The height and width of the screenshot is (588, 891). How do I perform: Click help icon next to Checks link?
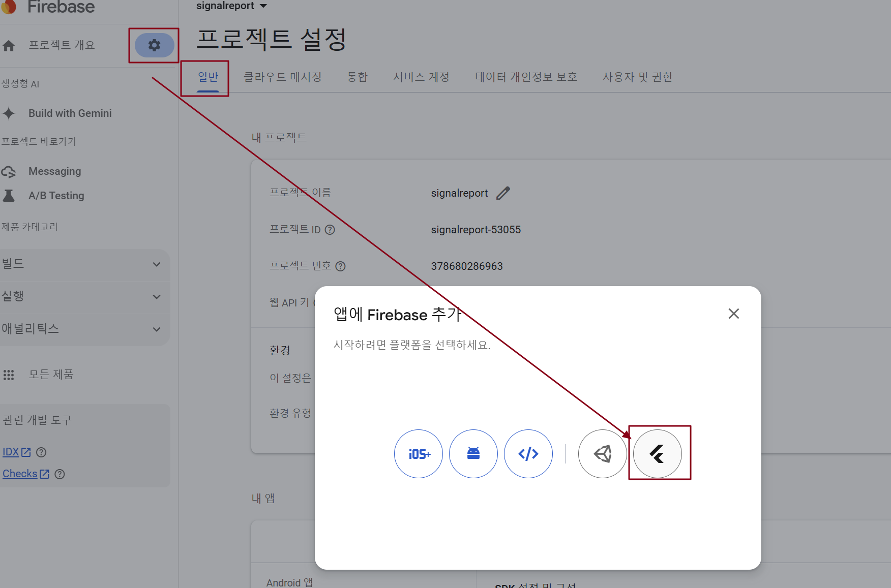[60, 474]
